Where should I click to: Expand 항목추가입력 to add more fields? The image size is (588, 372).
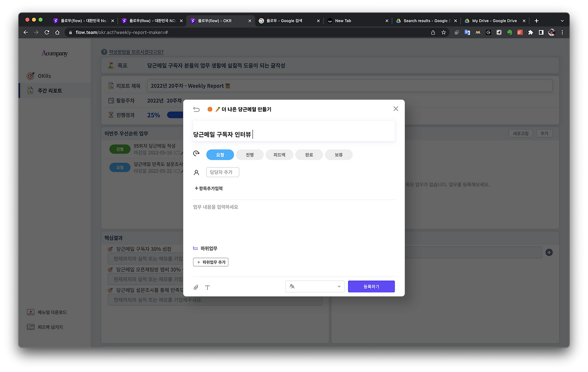click(209, 188)
